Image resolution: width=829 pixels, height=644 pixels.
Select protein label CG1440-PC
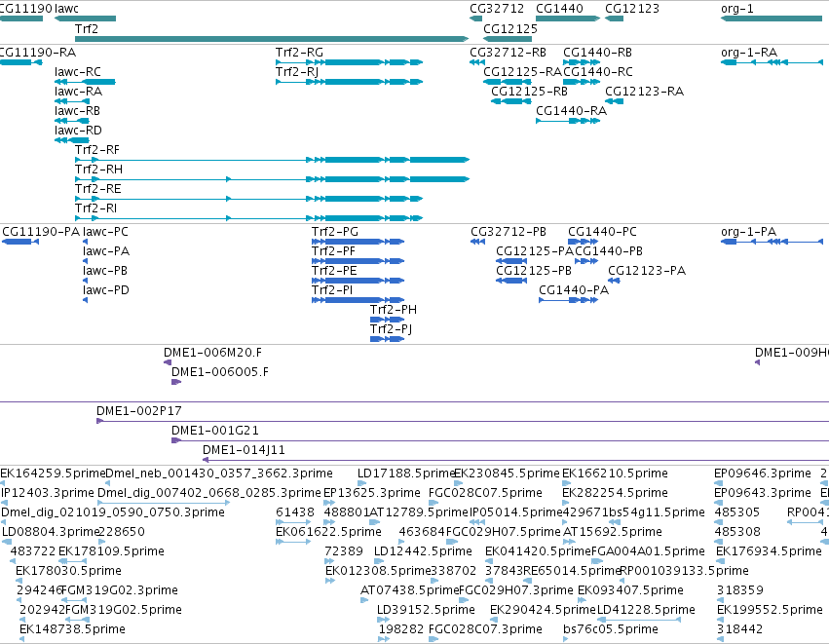(602, 232)
